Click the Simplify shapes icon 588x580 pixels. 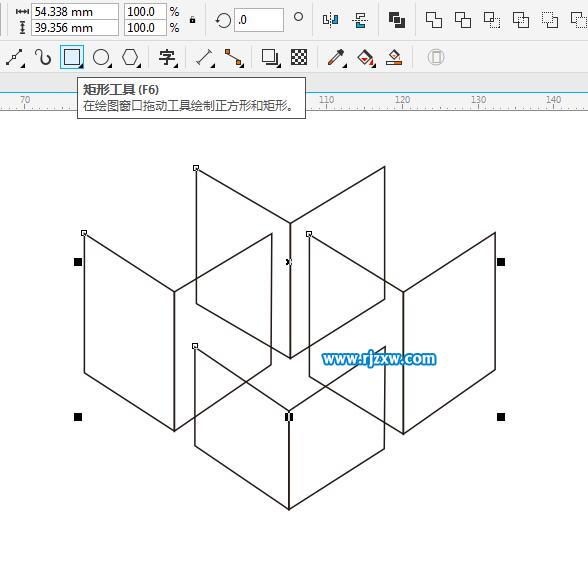click(x=521, y=19)
